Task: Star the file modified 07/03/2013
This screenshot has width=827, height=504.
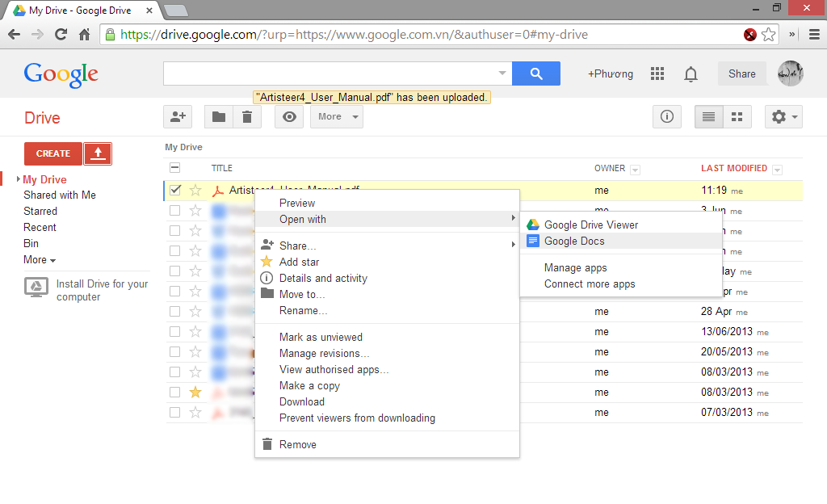Action: 195,412
